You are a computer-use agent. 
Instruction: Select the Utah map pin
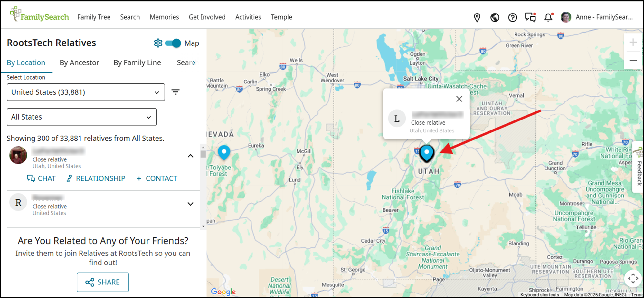click(x=427, y=153)
